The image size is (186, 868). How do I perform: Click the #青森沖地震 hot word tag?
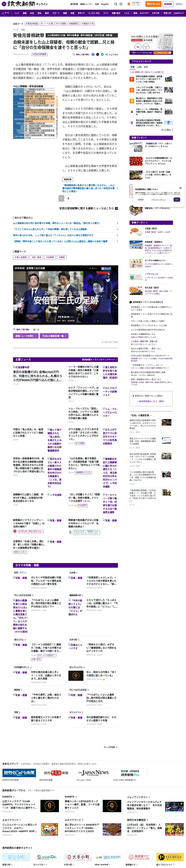[x=32, y=24]
